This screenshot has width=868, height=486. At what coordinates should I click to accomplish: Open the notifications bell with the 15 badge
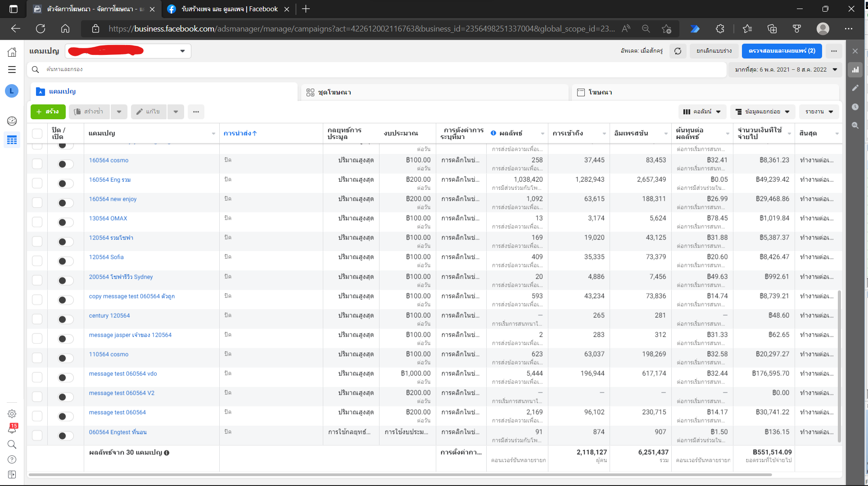(x=12, y=429)
